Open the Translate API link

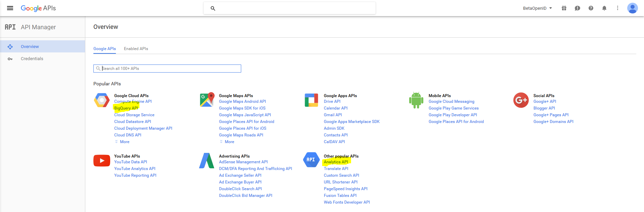336,169
